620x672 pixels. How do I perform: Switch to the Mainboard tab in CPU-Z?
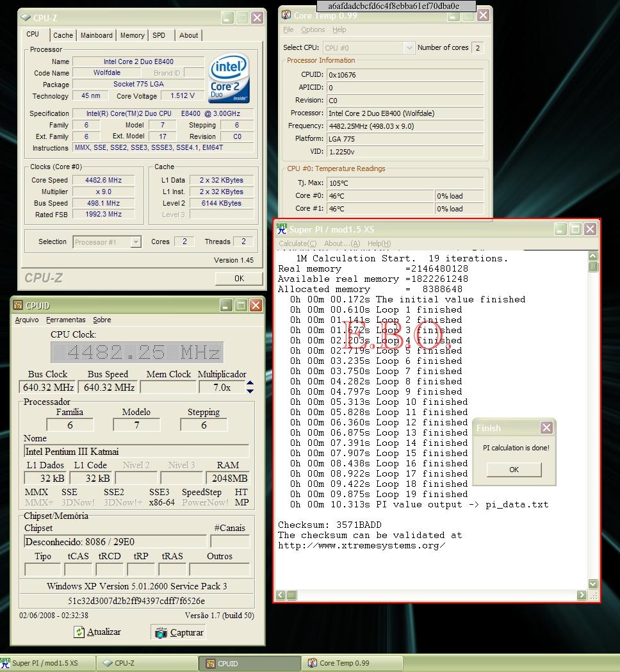[97, 35]
